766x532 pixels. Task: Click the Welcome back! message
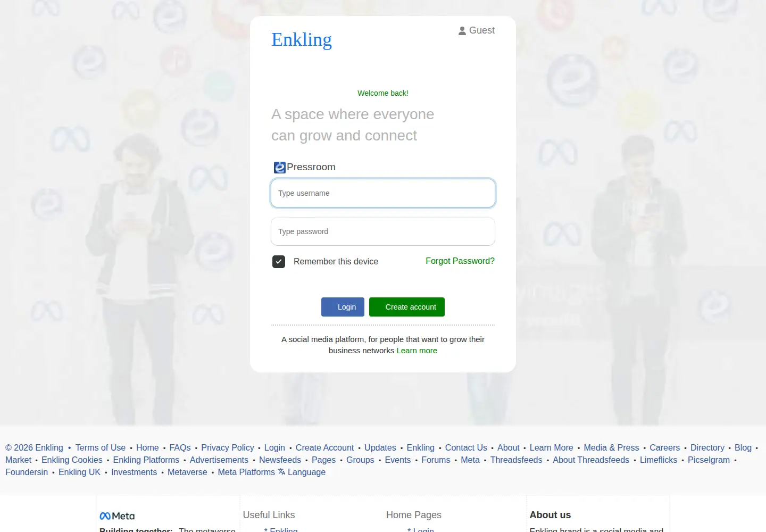383,93
